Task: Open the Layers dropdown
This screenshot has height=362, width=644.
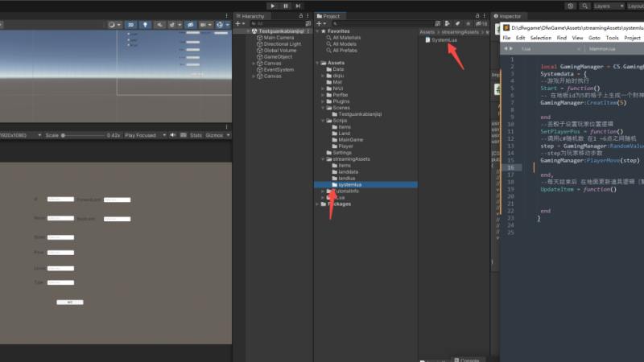Action: [609, 6]
